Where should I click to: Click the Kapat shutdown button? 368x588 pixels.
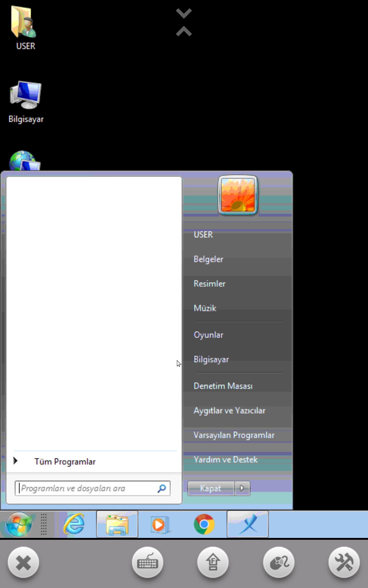pos(211,488)
